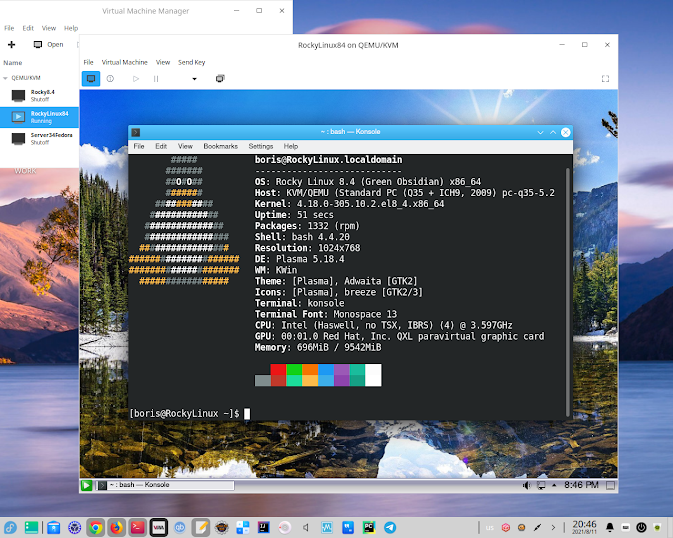Open the Konsole Help menu
The width and height of the screenshot is (673, 538).
coord(291,146)
